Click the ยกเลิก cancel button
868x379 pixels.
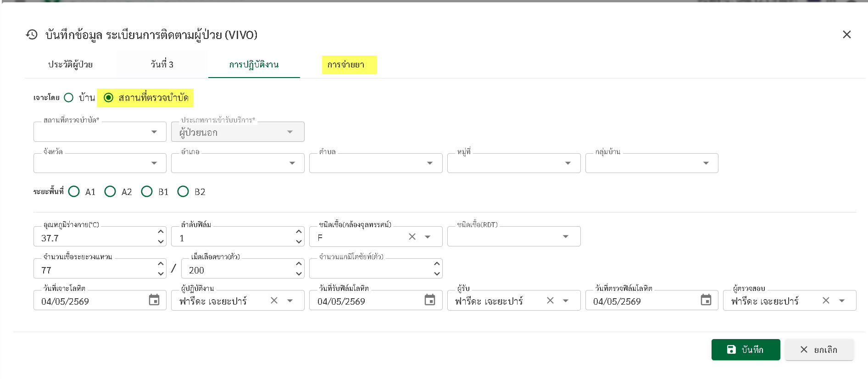(x=819, y=350)
